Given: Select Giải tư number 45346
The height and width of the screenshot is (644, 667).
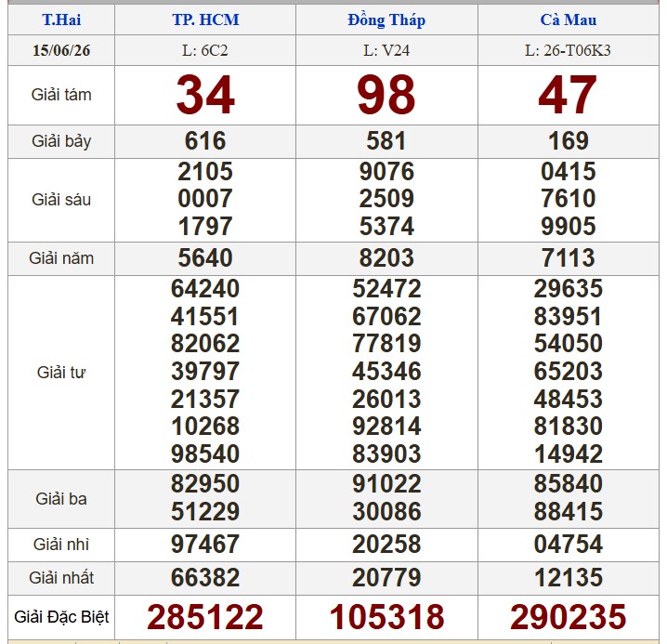Looking at the screenshot, I should coord(386,372).
